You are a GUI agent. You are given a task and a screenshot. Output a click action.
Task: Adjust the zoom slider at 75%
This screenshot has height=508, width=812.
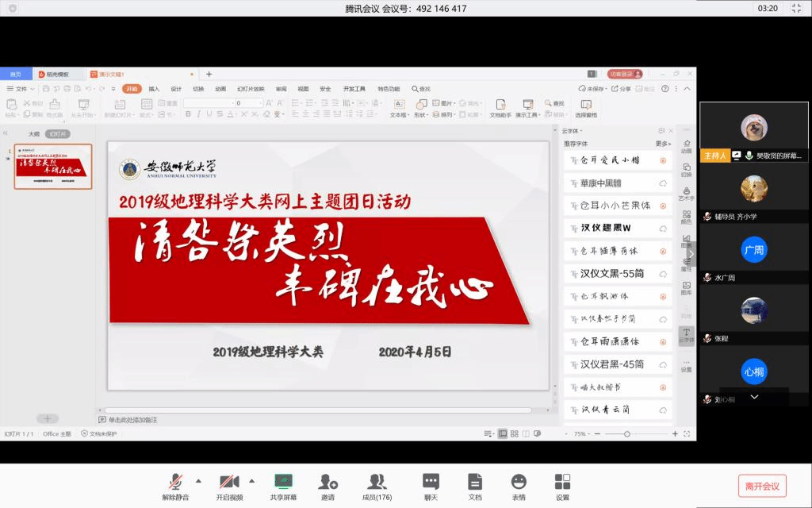(x=626, y=434)
